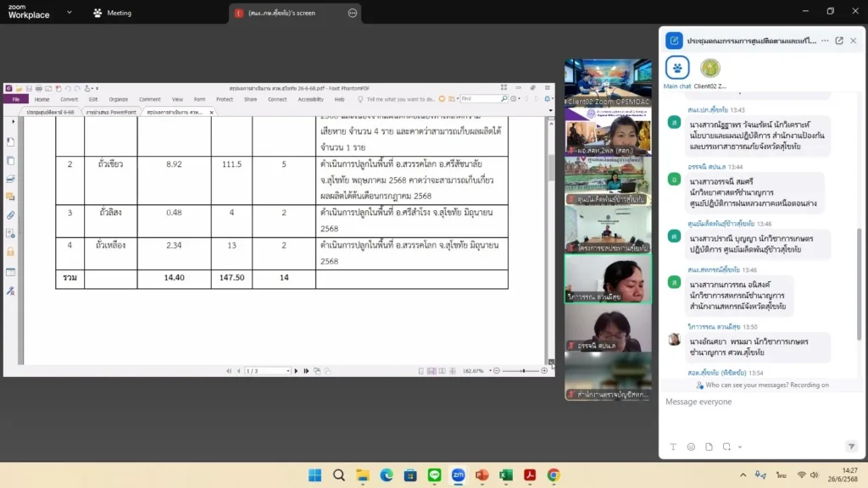Enable single page view mode
Viewport: 868px width, 488px height.
pyautogui.click(x=421, y=371)
